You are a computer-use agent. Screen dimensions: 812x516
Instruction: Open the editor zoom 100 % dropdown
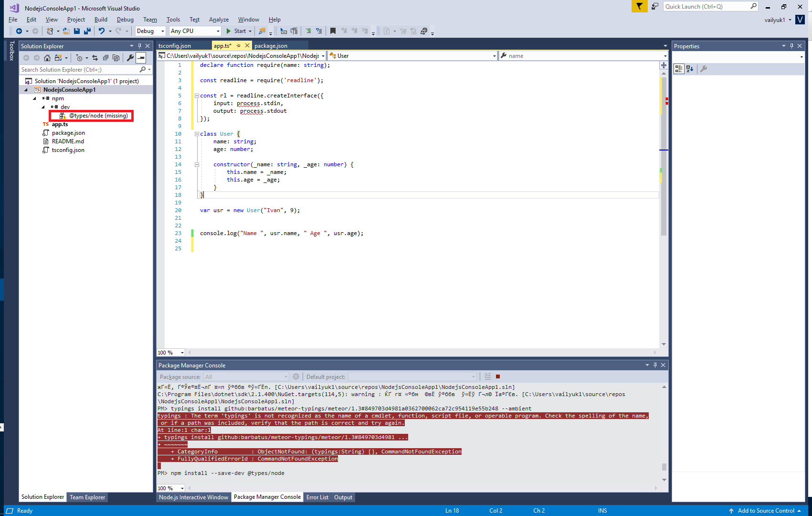click(171, 353)
